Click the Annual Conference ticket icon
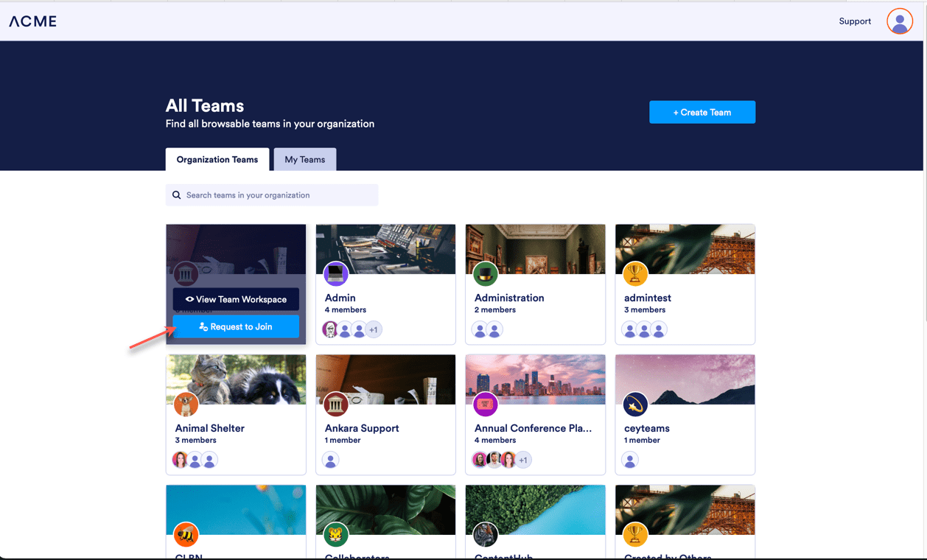927x560 pixels. tap(486, 405)
